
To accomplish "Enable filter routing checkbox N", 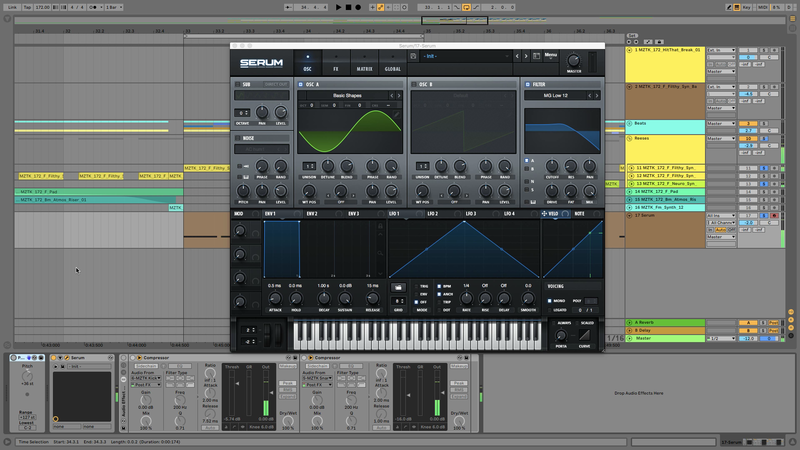I will point(527,181).
